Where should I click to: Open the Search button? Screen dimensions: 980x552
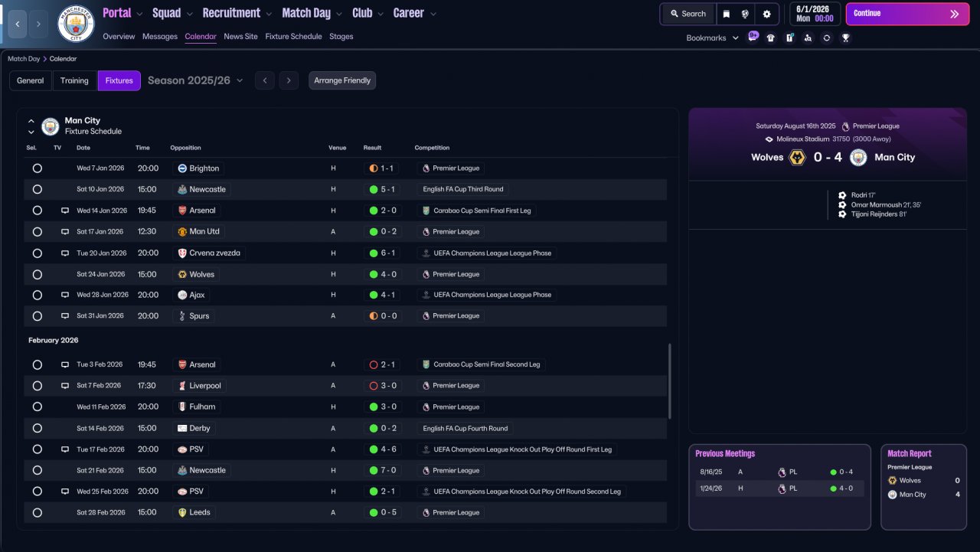point(688,14)
